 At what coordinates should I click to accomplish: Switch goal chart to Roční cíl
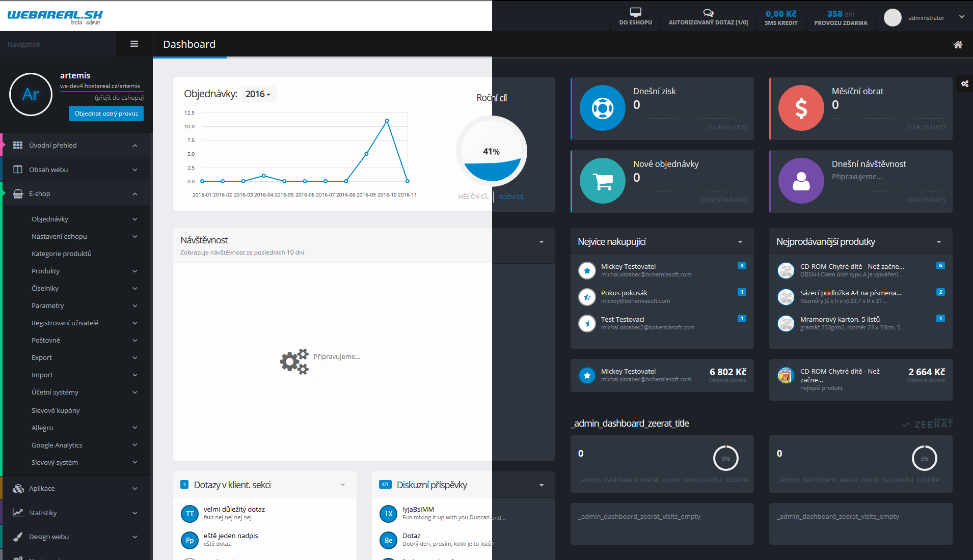coord(511,197)
